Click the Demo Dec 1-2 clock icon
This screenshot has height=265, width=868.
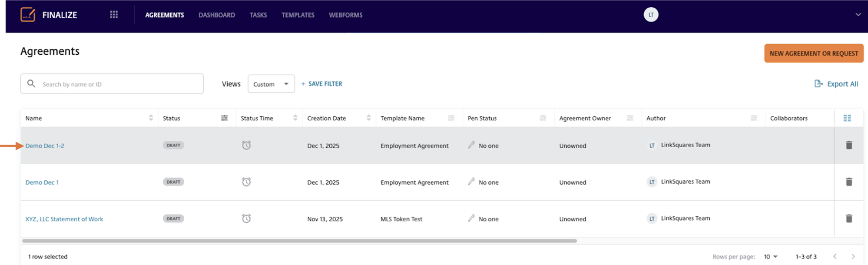pos(246,145)
